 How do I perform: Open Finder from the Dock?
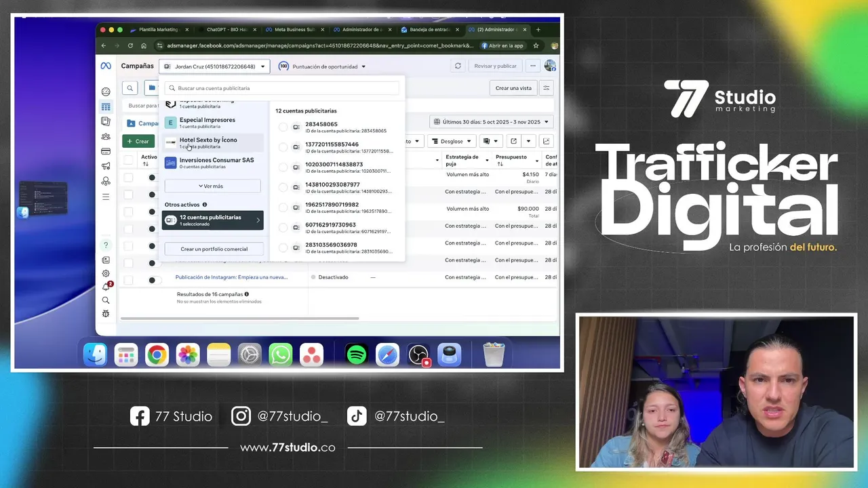(95, 354)
